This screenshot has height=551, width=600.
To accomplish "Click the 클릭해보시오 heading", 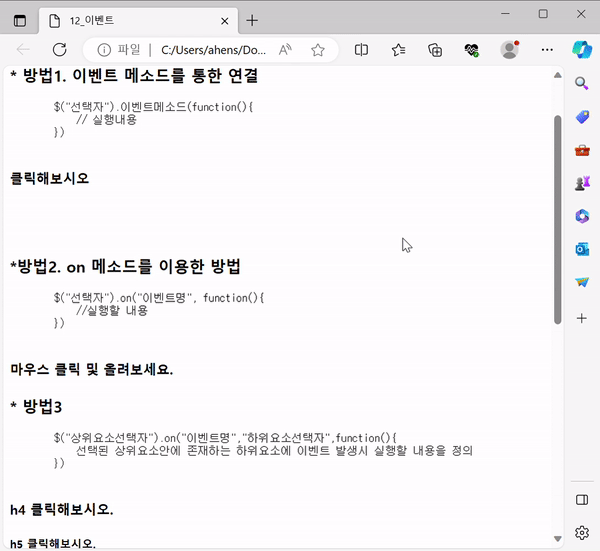I will [50, 178].
